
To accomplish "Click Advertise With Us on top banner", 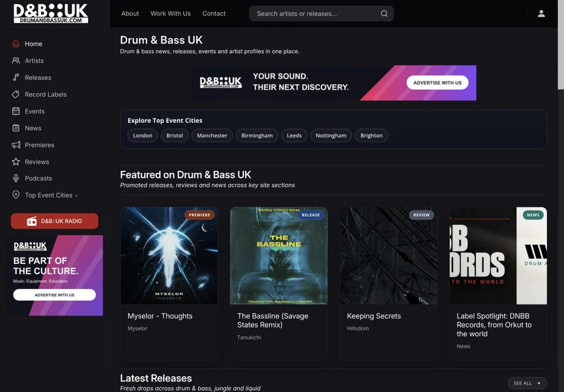I will click(x=437, y=83).
